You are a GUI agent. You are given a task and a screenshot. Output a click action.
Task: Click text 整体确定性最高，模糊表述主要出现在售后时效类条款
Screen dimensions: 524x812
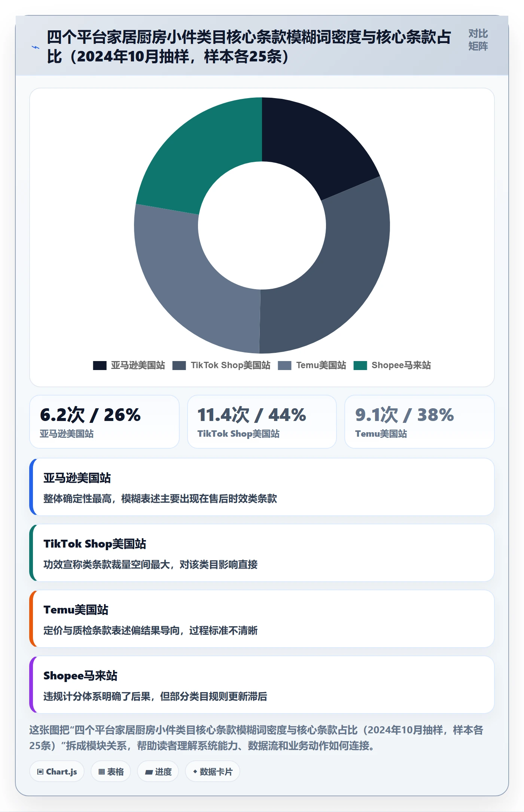[160, 499]
